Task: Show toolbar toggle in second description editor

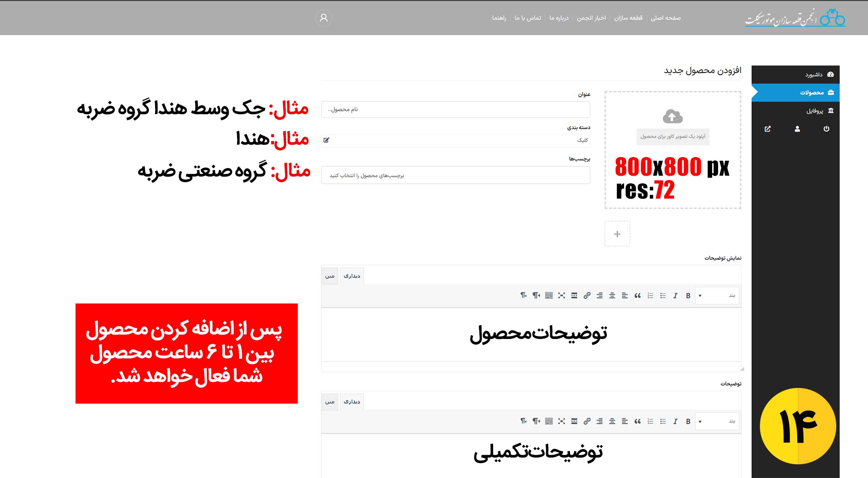Action: pos(549,422)
